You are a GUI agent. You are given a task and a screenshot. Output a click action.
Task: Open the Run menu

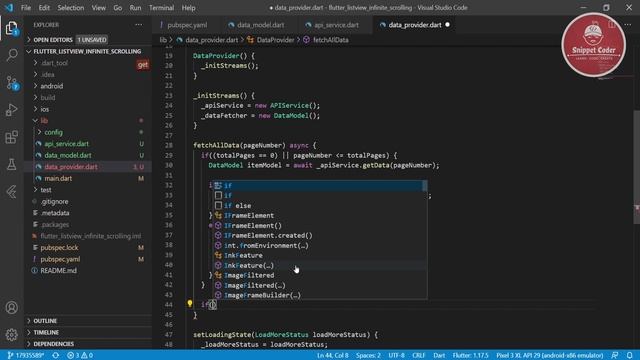click(135, 8)
